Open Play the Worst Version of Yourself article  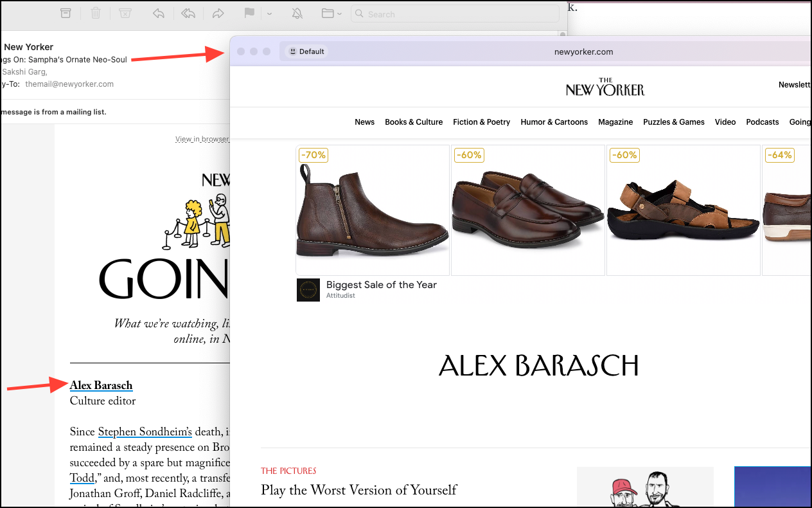[358, 490]
